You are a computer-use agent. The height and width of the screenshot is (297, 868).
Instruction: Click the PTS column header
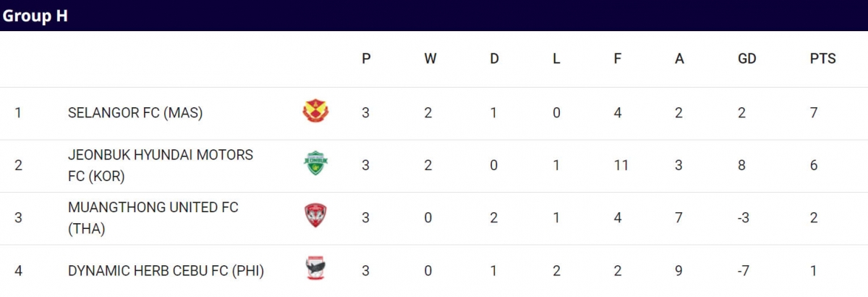point(823,59)
